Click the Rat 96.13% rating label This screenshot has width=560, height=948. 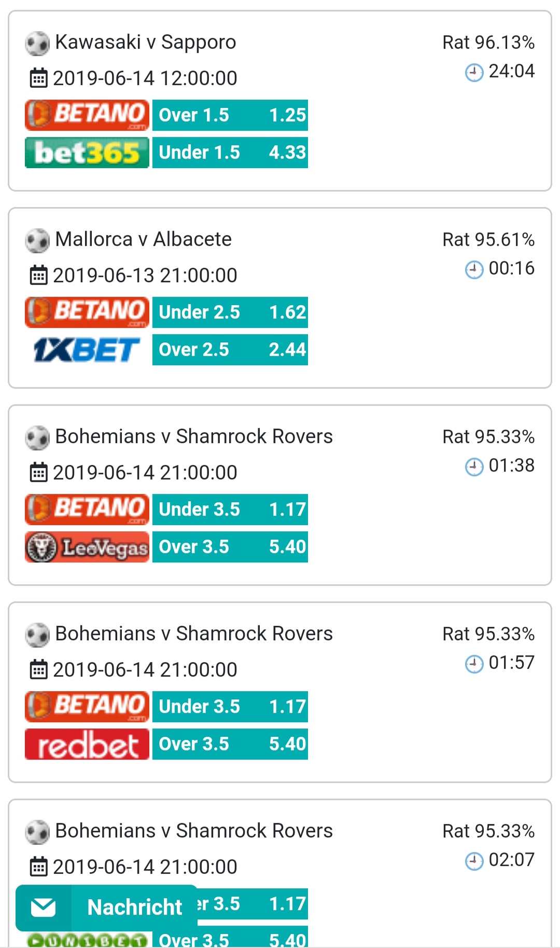pyautogui.click(x=488, y=42)
